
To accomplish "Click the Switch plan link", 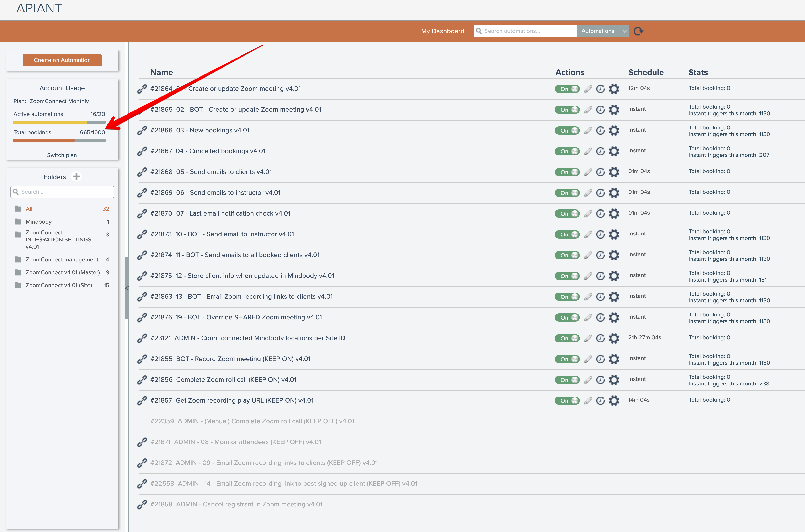I will pos(62,155).
